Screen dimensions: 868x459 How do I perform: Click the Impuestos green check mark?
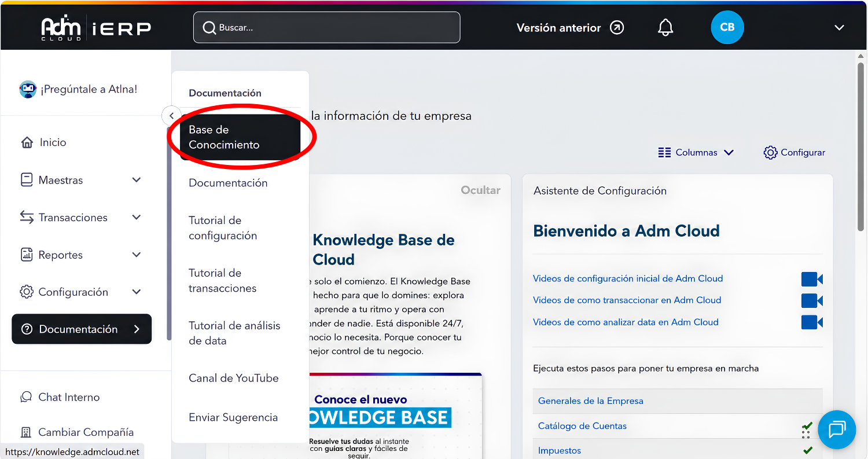coord(808,450)
